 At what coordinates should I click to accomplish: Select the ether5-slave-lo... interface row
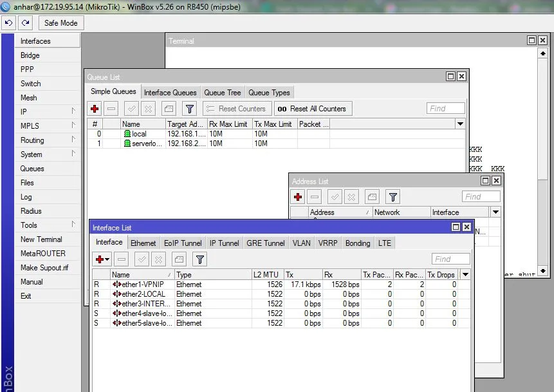point(281,323)
